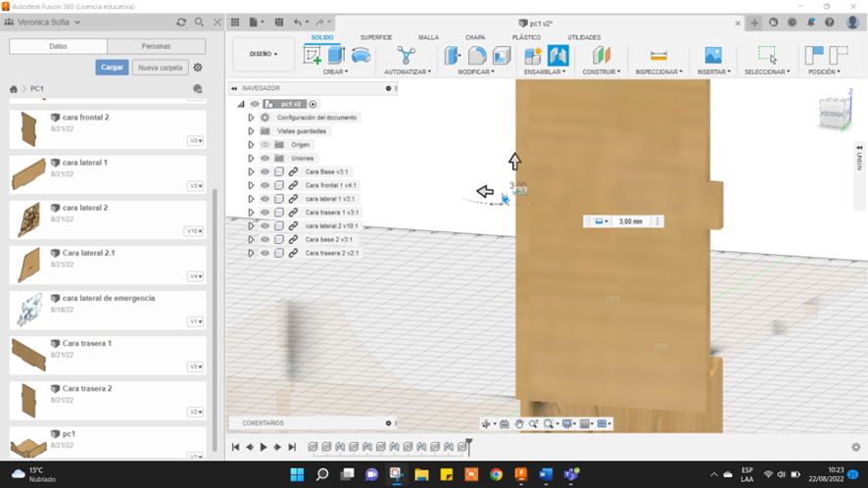Switch to the Personas tab
Viewport: 868px width, 488px height.
point(156,46)
